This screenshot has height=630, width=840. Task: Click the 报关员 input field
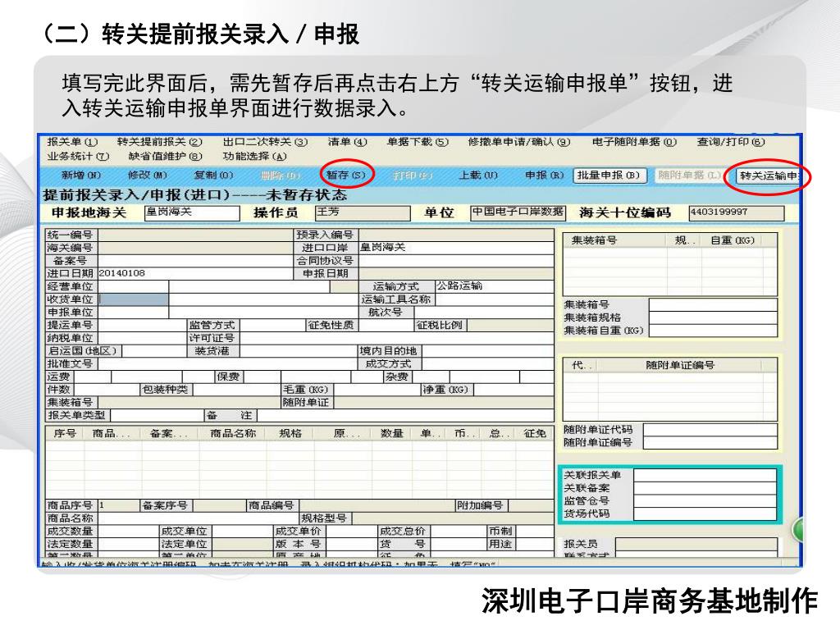[x=696, y=545]
